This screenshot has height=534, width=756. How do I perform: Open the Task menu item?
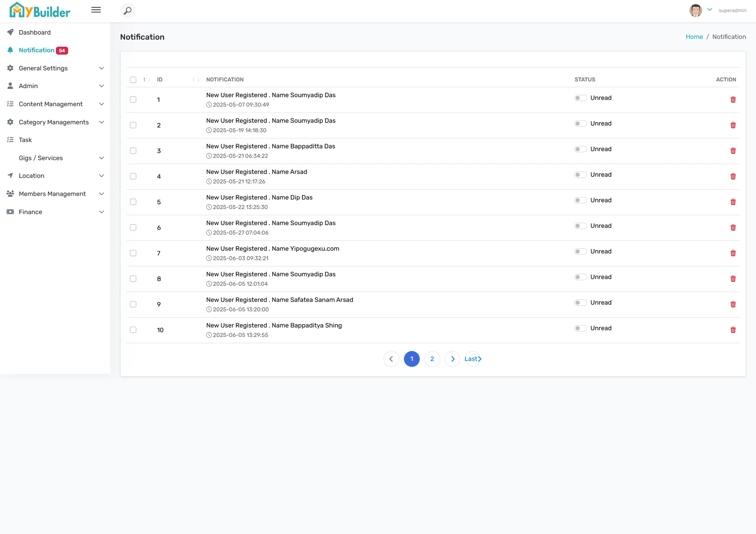[x=25, y=140]
